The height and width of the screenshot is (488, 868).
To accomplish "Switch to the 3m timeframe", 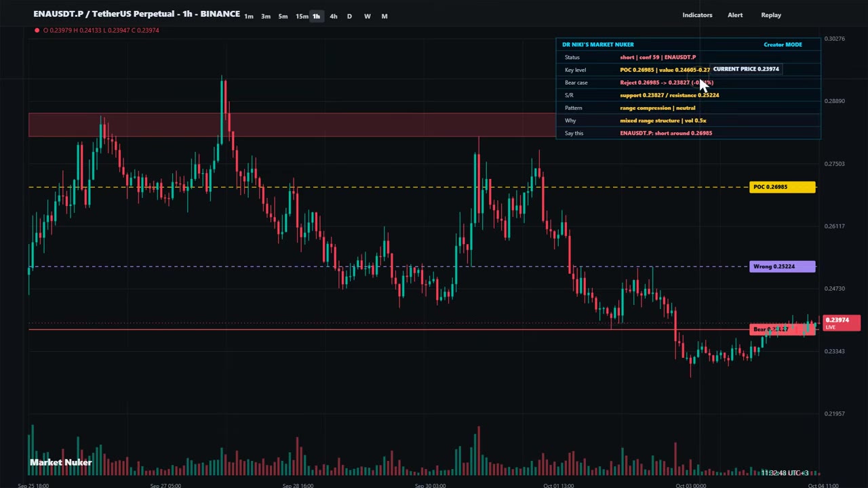I will (266, 16).
